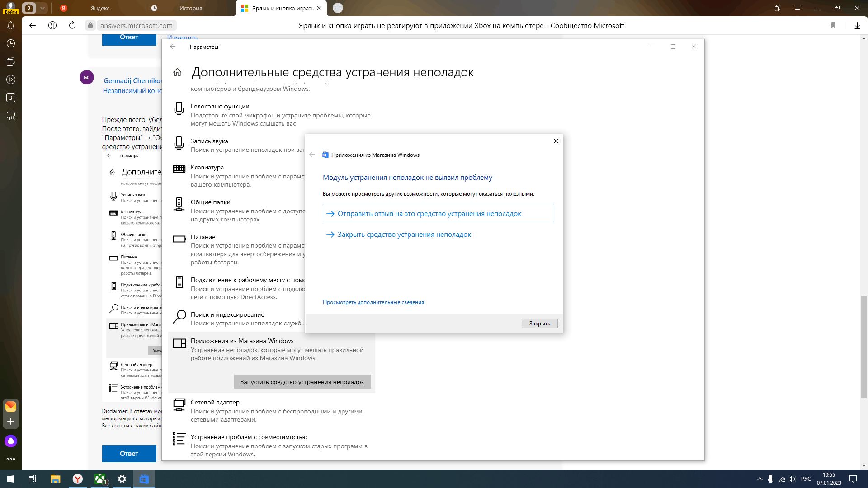868x488 pixels.
Task: Click the embedded settings screenshot thumbnail
Action: click(132, 277)
